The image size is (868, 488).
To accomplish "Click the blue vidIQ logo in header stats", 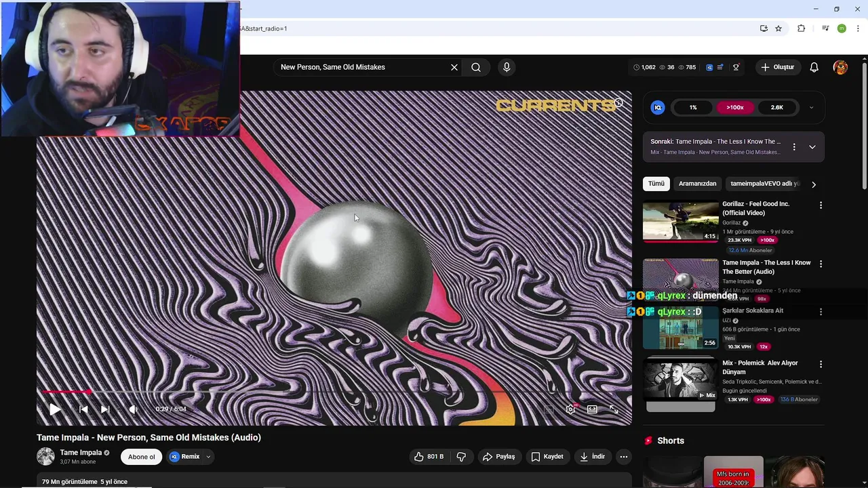I will point(709,67).
